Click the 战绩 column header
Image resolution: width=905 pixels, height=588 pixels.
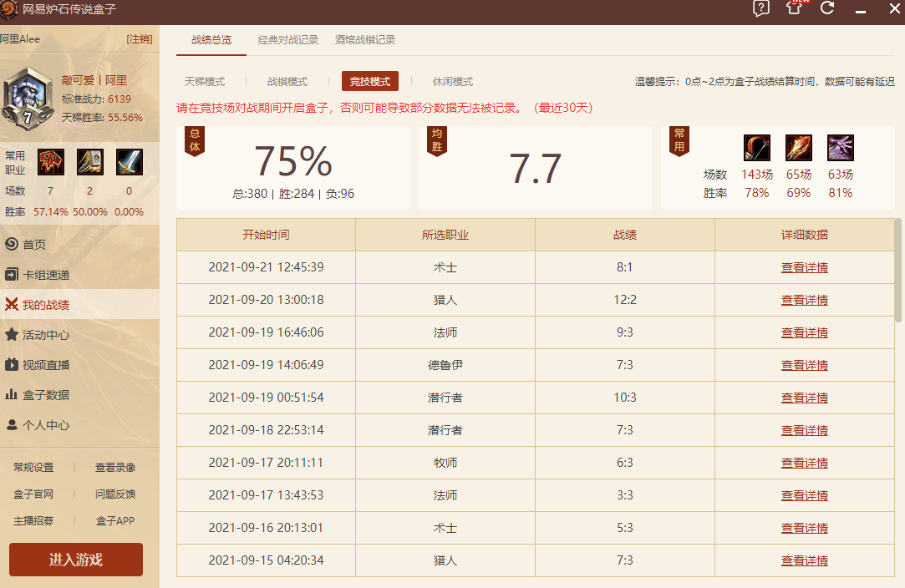(x=624, y=235)
